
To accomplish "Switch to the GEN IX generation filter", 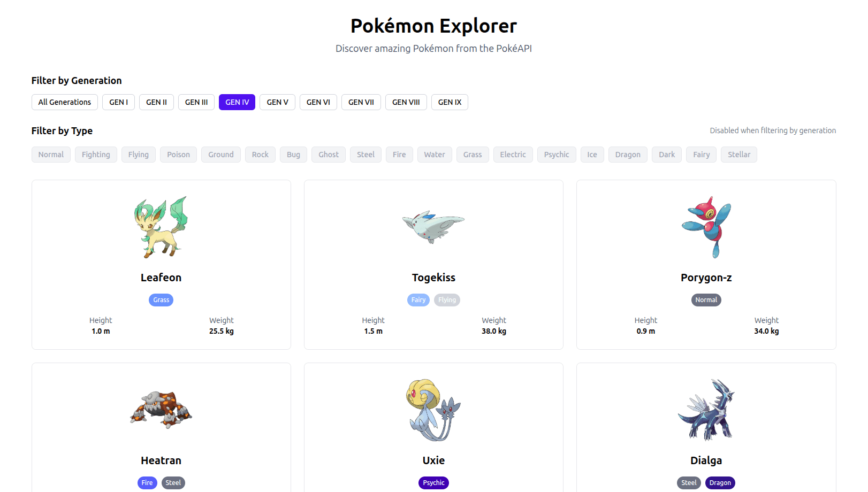I will pyautogui.click(x=449, y=102).
